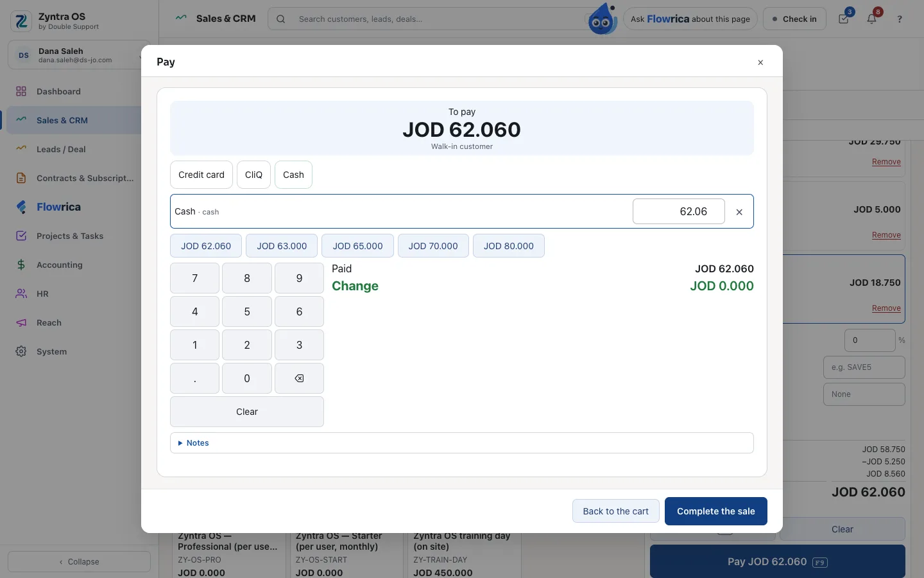Click the Flowrica water drop mascot

click(x=603, y=19)
